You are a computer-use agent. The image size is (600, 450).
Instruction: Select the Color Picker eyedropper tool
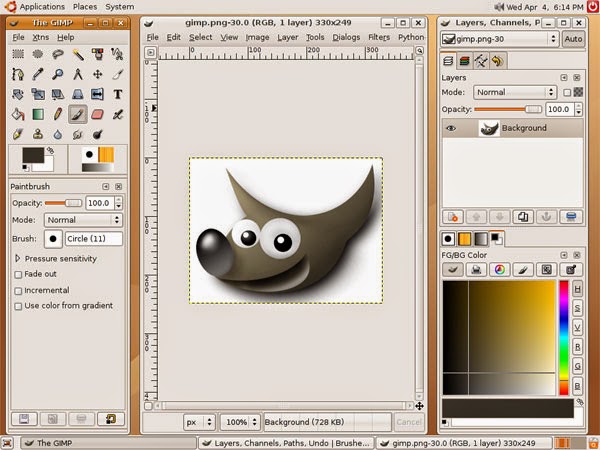(x=38, y=74)
